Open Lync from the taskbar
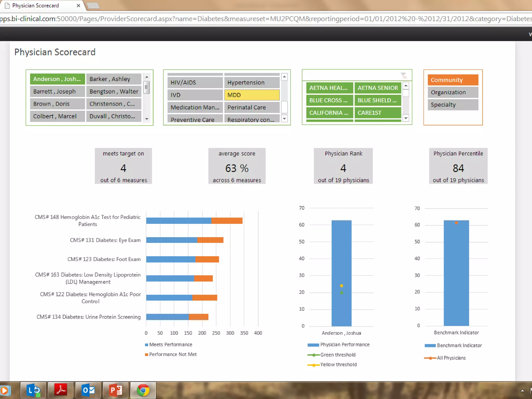Image resolution: width=532 pixels, height=399 pixels. [x=33, y=390]
